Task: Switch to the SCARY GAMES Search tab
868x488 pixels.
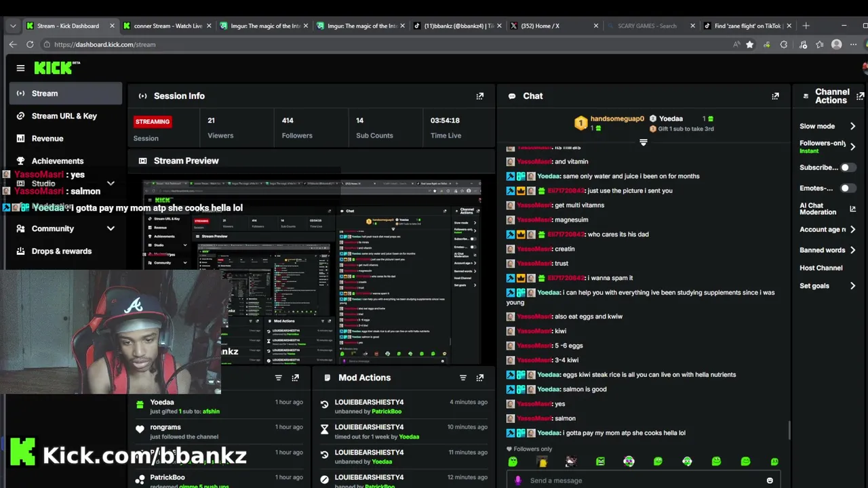Action: click(x=651, y=26)
